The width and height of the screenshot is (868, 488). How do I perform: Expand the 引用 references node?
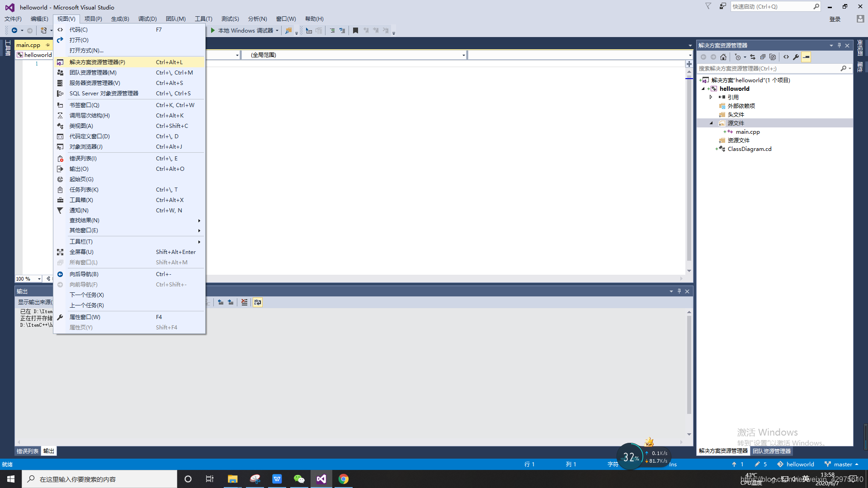(711, 97)
